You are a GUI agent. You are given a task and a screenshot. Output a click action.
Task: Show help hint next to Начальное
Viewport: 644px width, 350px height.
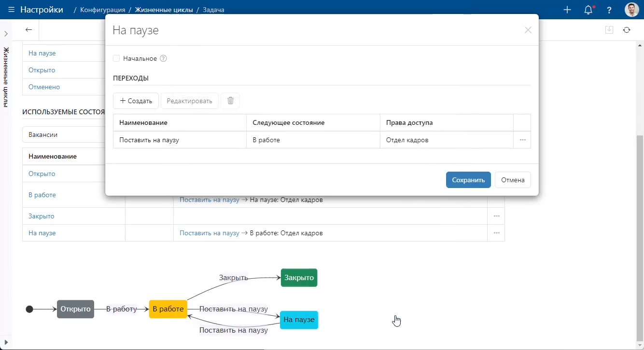163,58
